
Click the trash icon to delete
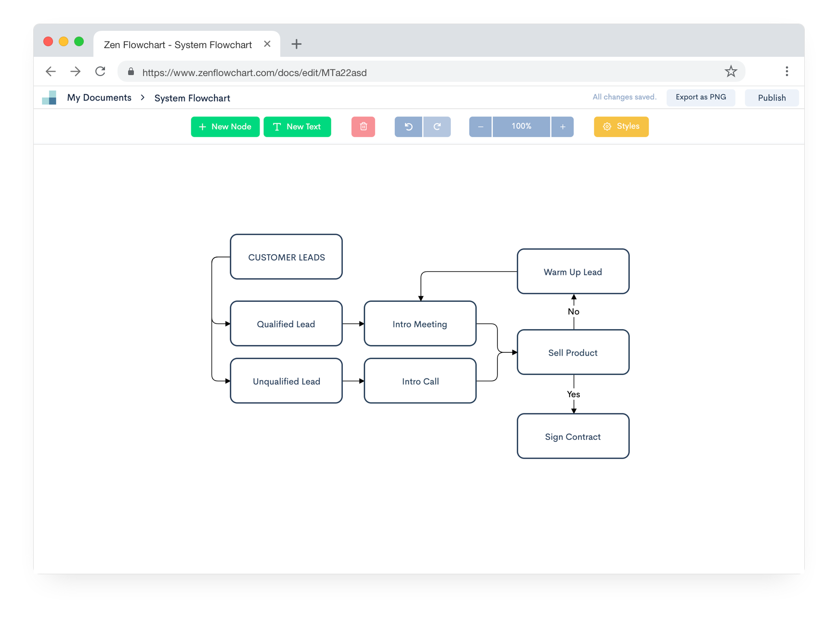pyautogui.click(x=363, y=127)
